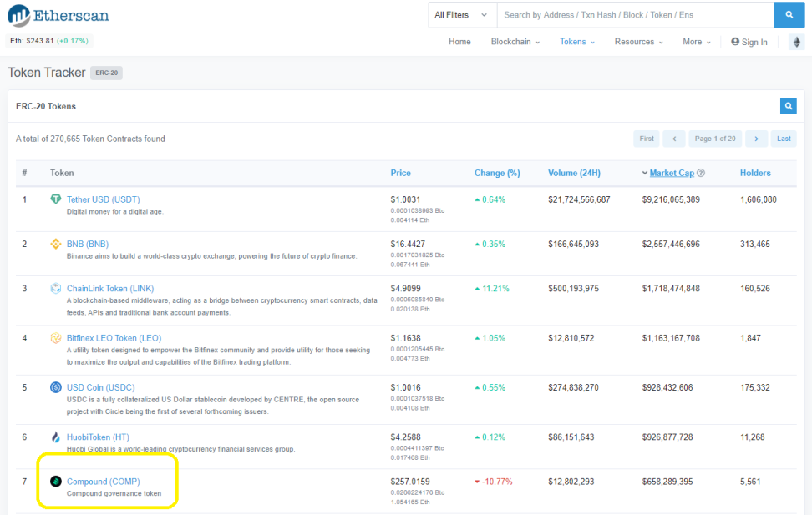Open the Resources menu item

[638, 42]
